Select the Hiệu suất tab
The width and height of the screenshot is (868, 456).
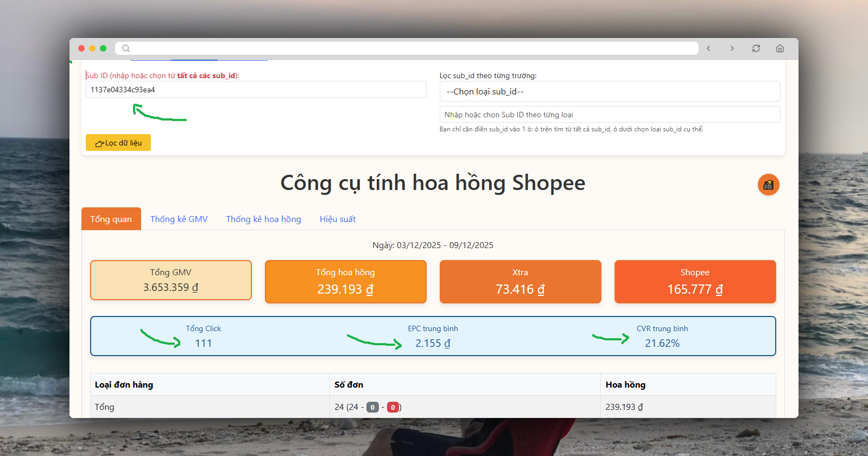click(337, 219)
